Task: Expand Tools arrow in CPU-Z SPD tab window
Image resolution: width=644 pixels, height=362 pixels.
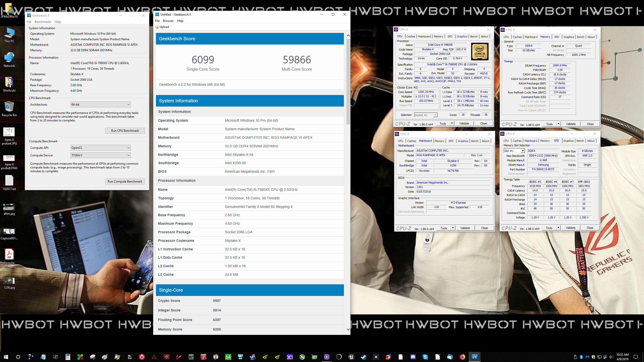Action: (x=558, y=228)
